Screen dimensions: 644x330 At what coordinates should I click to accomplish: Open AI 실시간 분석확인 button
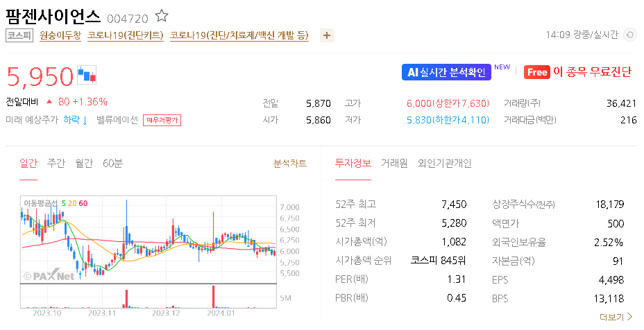446,72
